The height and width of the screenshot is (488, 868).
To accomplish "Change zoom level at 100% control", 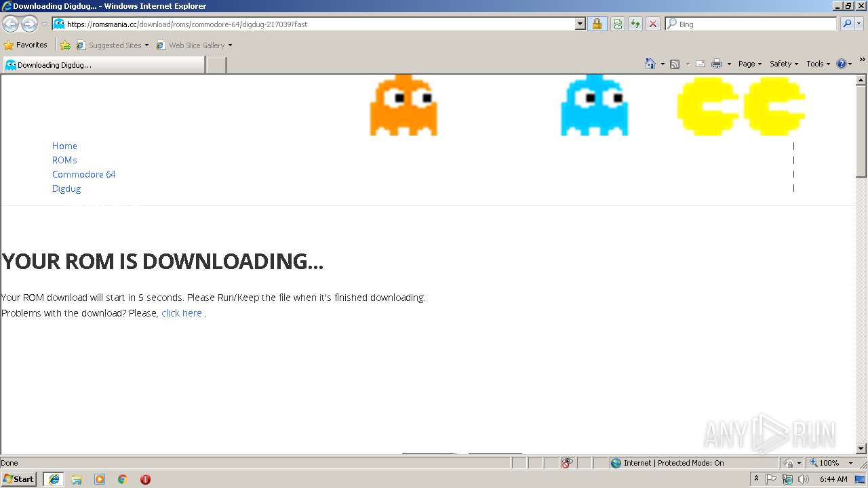I will [x=831, y=463].
